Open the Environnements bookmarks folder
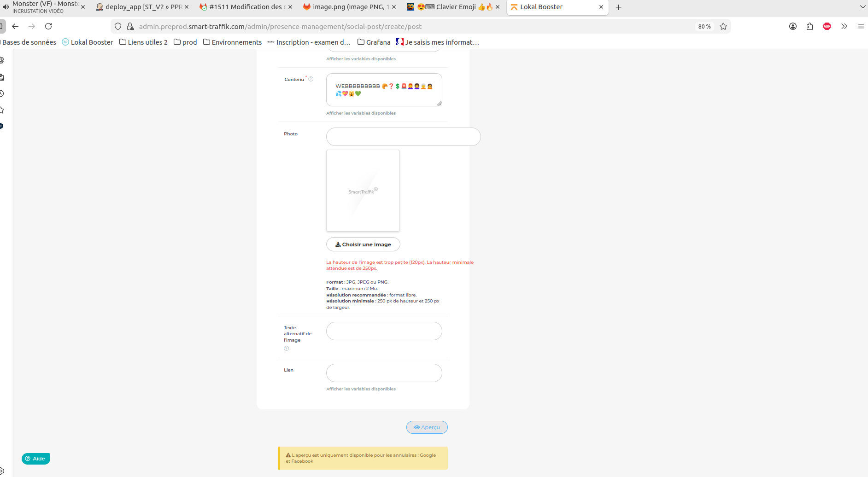This screenshot has height=477, width=868. [x=233, y=42]
